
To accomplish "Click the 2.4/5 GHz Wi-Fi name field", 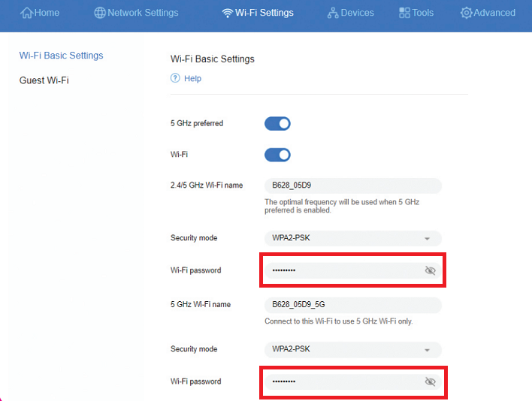I will [x=352, y=185].
